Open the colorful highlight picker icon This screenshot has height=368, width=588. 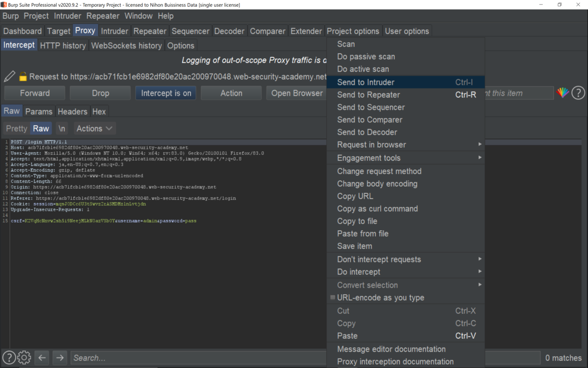(x=563, y=92)
